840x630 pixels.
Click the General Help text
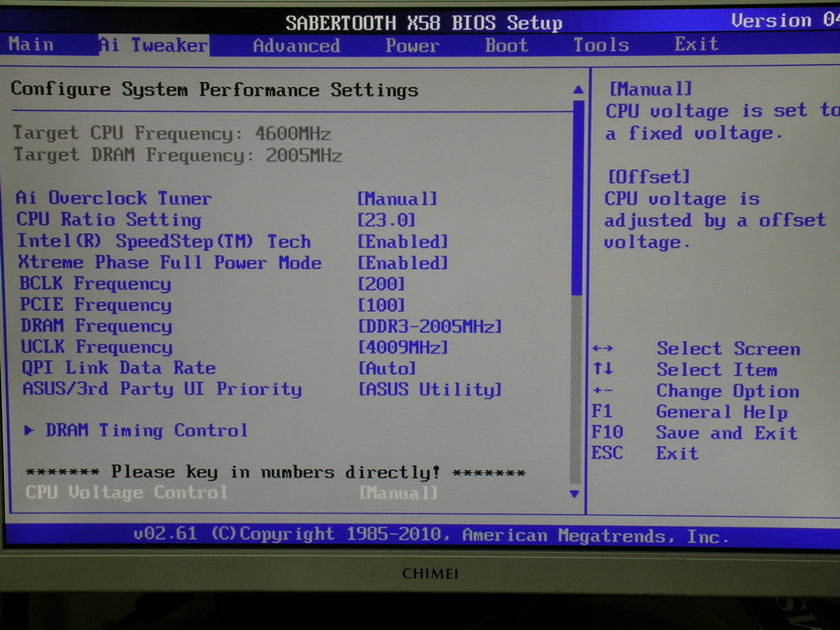coord(722,412)
